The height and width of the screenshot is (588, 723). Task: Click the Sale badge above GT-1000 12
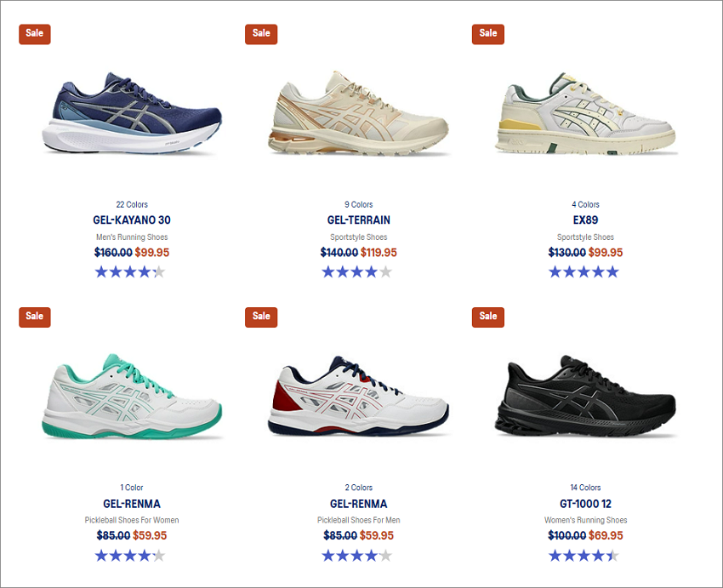pos(488,317)
